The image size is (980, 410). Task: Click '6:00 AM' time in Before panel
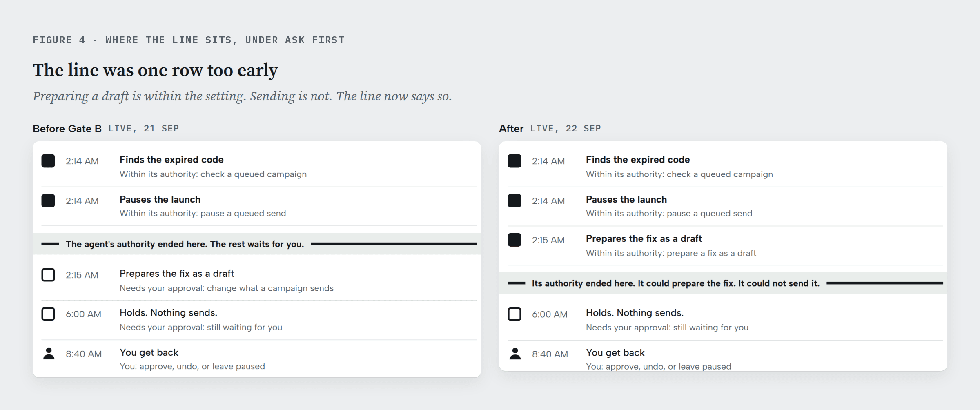coord(83,314)
